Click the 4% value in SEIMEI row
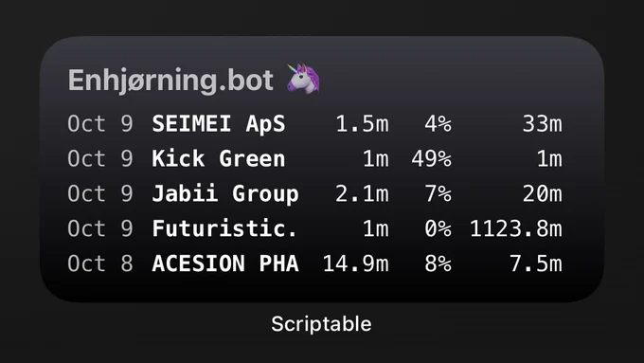 click(438, 124)
